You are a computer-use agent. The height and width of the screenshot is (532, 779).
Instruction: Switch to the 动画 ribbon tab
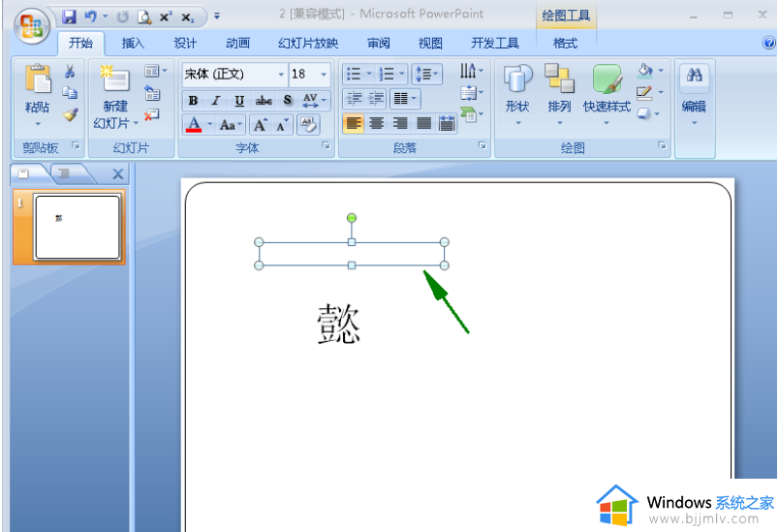click(x=237, y=44)
